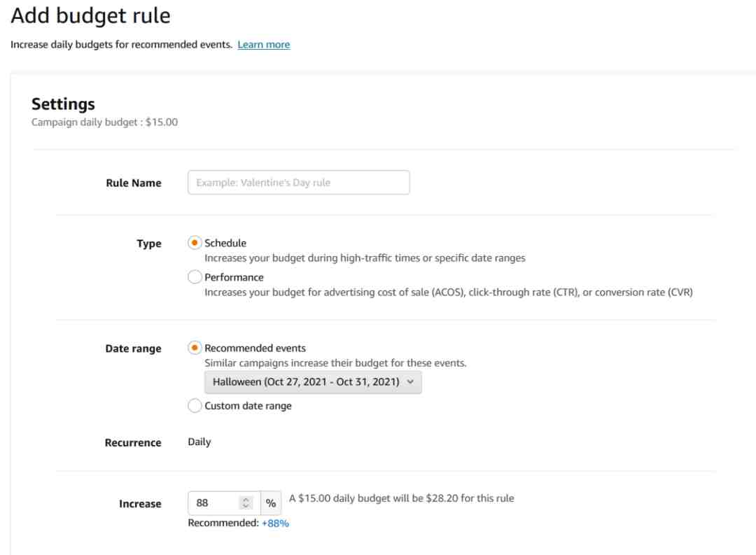Click the Add budget rule page title
756x555 pixels.
(x=90, y=15)
